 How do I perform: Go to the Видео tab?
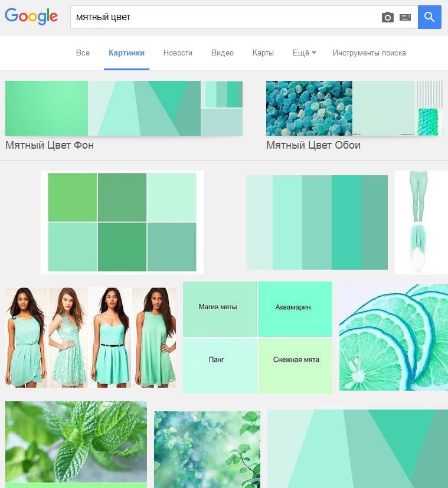tap(222, 53)
